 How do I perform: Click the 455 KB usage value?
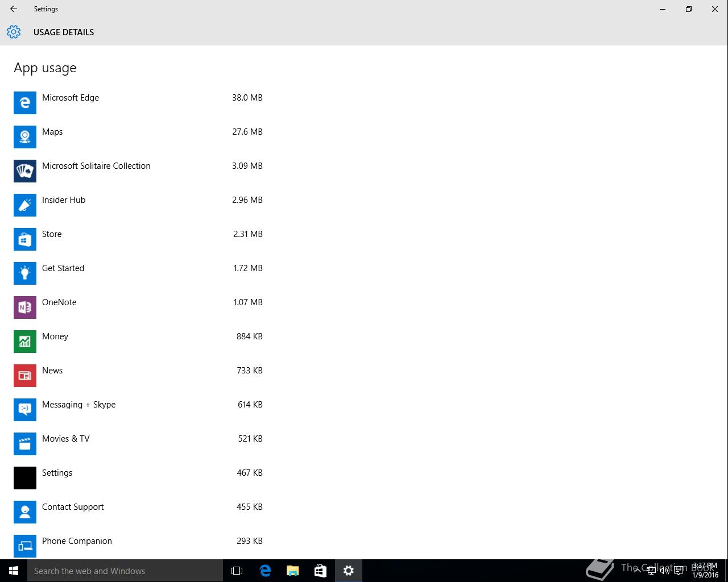[250, 507]
